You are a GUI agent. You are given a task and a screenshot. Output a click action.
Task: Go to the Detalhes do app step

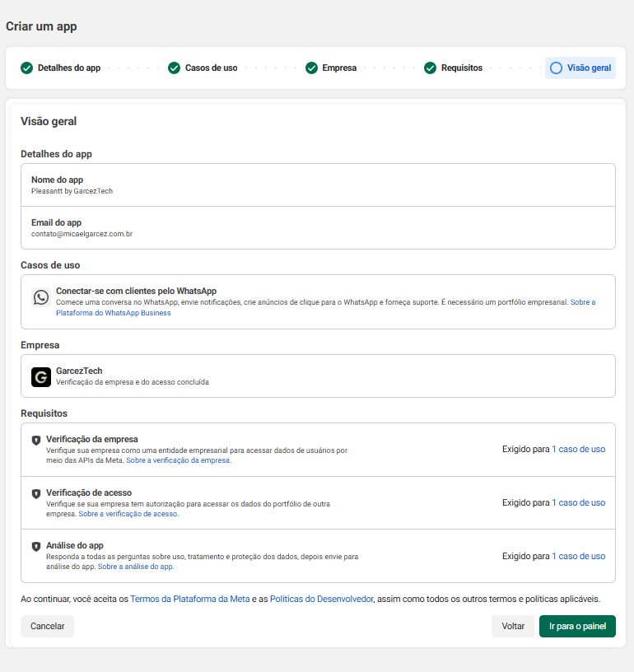69,68
